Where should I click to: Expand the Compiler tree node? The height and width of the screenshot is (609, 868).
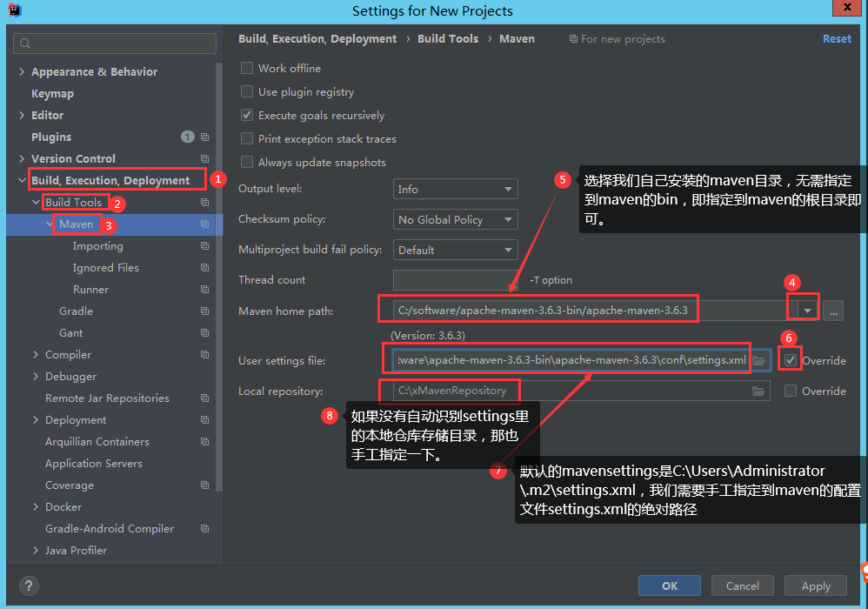point(36,354)
